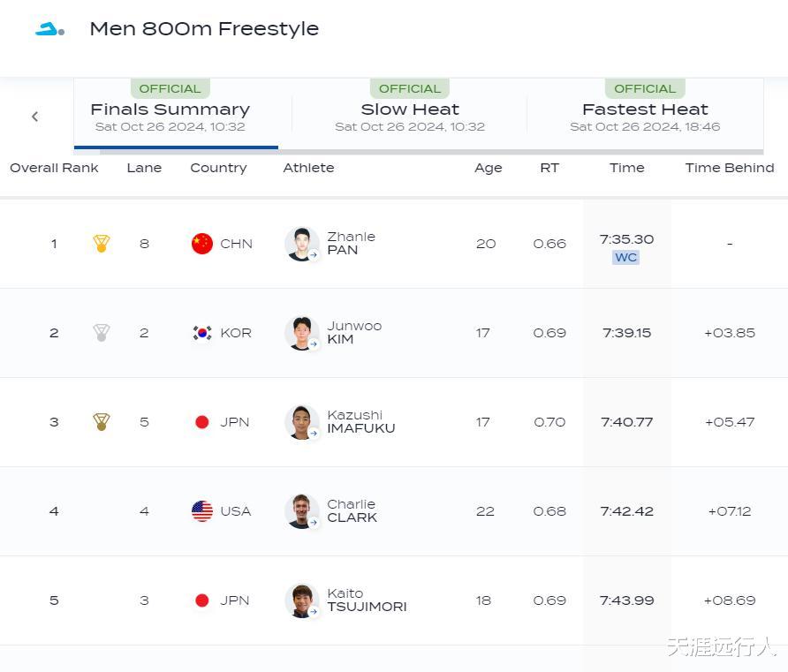
Task: Open Zhanle PAN's profile photo
Action: (302, 244)
